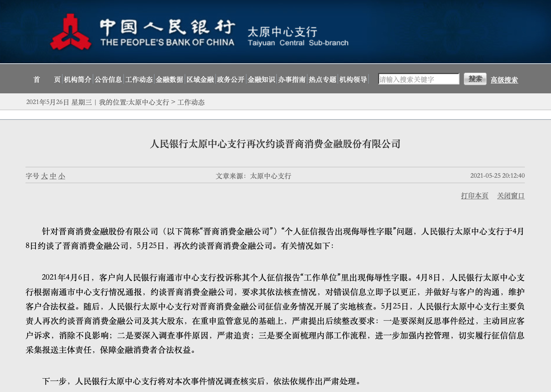Click the paragraph line starting 2021年4月6日
Image resolution: width=551 pixels, height=392 pixels.
click(x=283, y=278)
